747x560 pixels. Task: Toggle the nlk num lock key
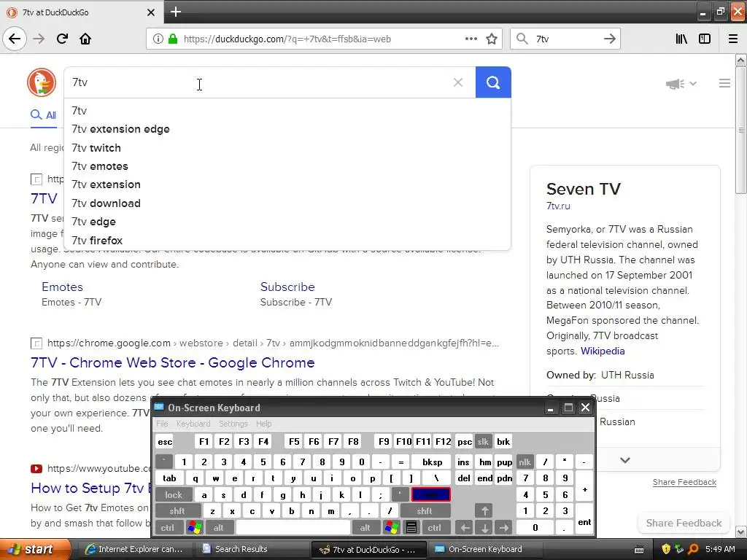(x=525, y=462)
